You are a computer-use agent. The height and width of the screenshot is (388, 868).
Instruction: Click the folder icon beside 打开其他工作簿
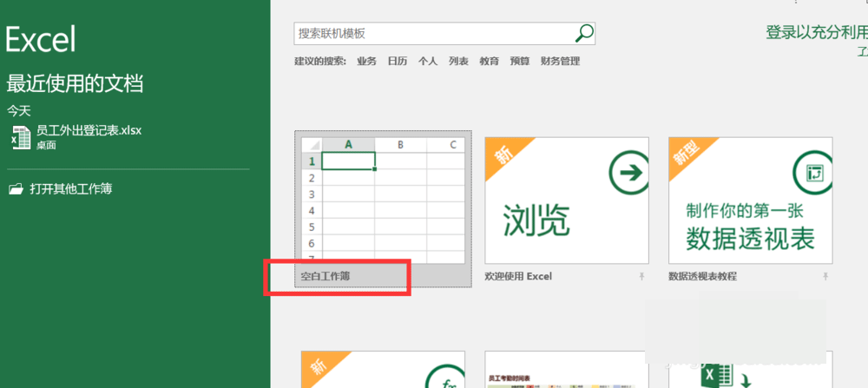(x=16, y=189)
